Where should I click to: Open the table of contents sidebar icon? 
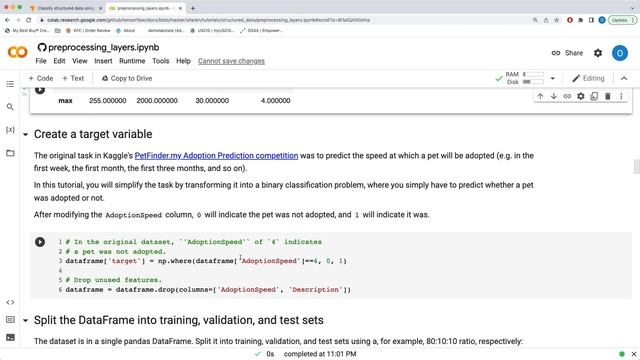[x=10, y=84]
